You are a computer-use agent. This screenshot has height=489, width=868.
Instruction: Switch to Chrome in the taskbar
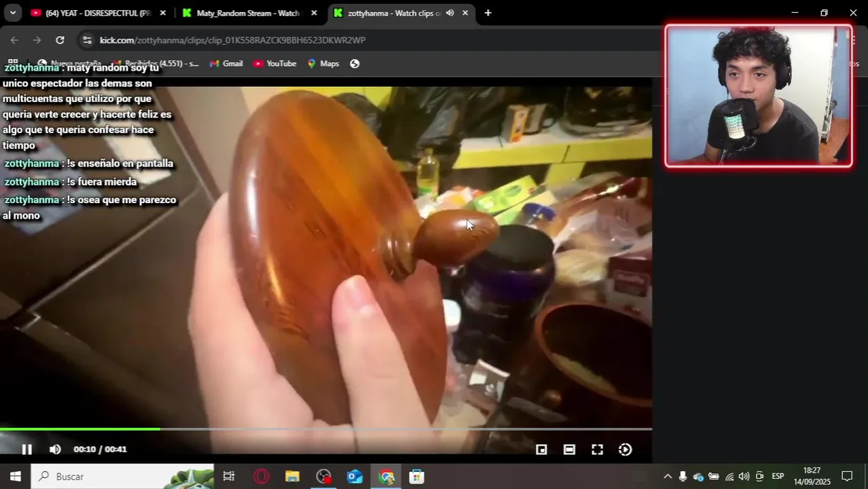[386, 476]
